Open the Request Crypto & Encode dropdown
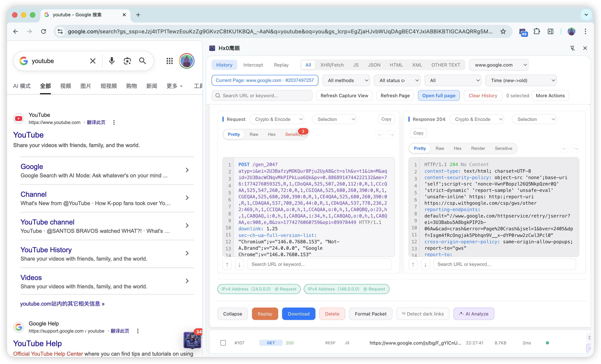This screenshot has height=364, width=601. 277,119
